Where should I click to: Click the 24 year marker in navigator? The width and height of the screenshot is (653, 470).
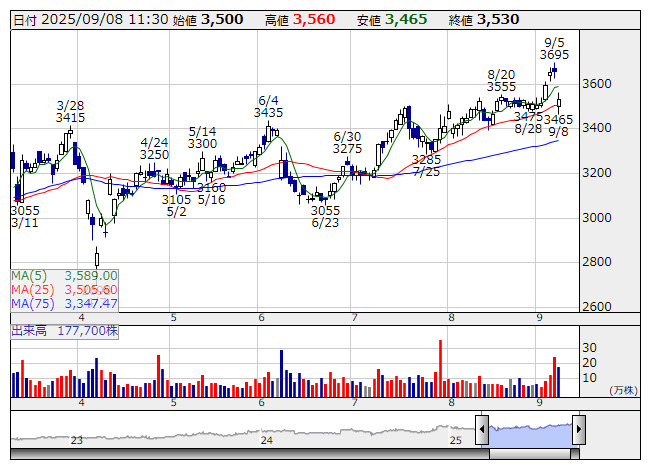[x=267, y=440]
